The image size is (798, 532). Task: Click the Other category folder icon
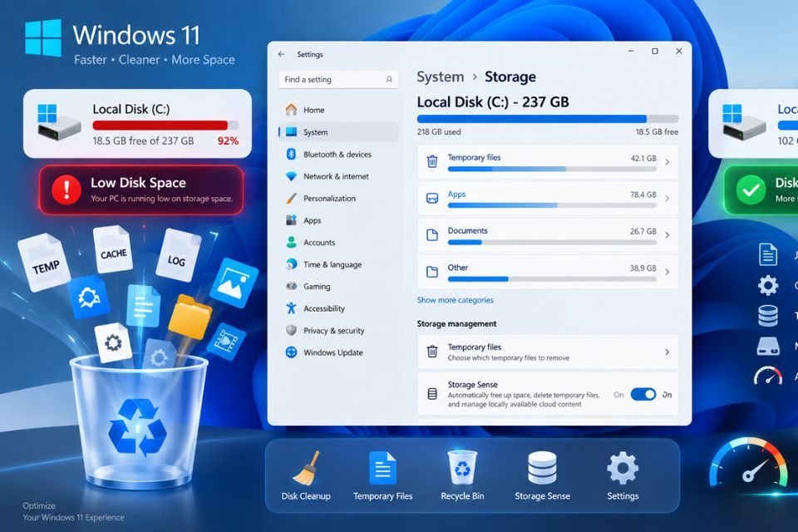[x=432, y=271]
